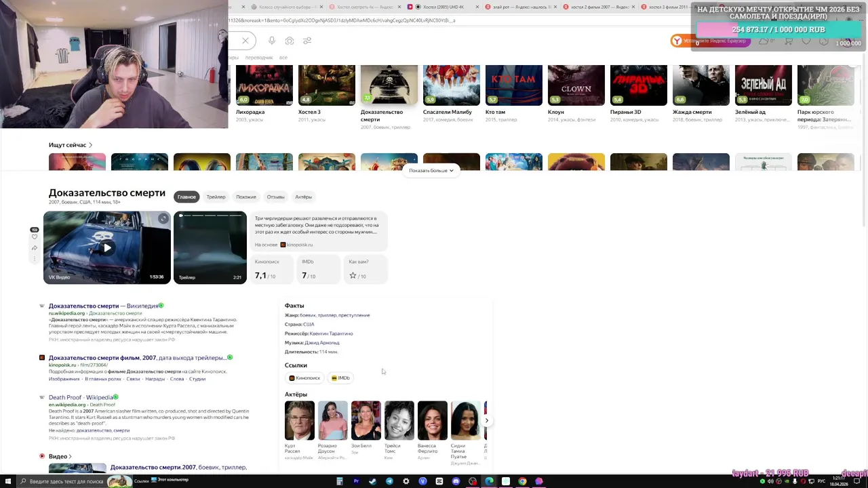
Task: Open Windows Start menu
Action: pyautogui.click(x=7, y=481)
